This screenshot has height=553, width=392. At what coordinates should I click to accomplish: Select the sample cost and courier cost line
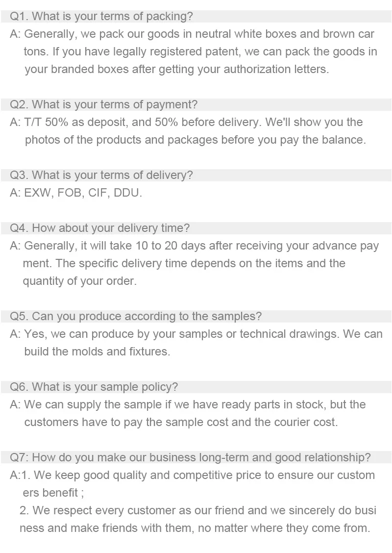(x=181, y=423)
